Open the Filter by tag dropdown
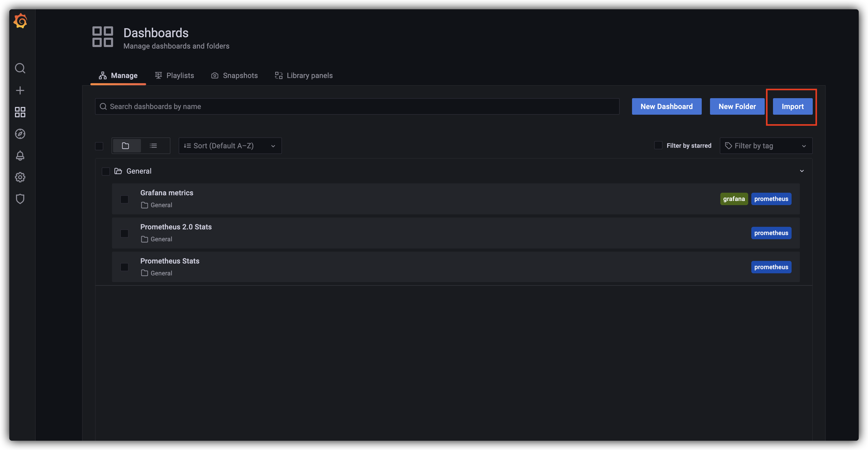The width and height of the screenshot is (868, 450). click(766, 146)
